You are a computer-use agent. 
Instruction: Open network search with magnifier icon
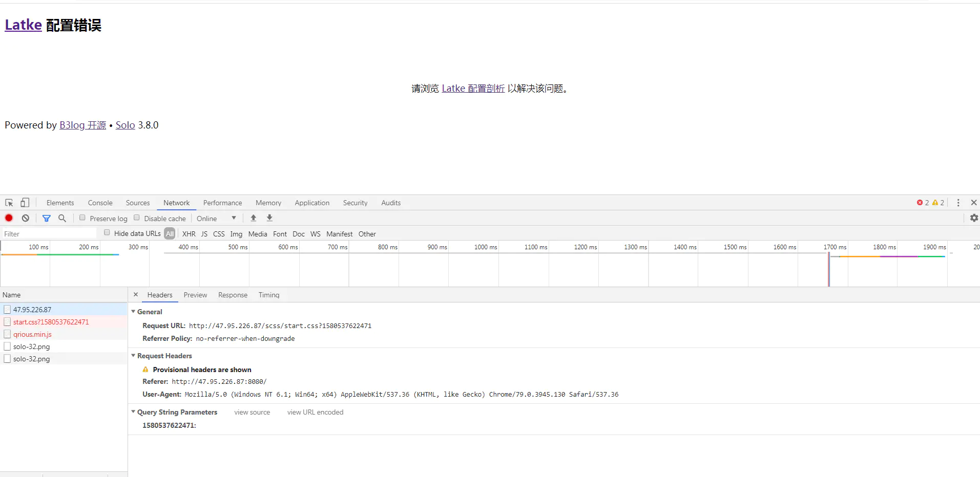pos(62,218)
